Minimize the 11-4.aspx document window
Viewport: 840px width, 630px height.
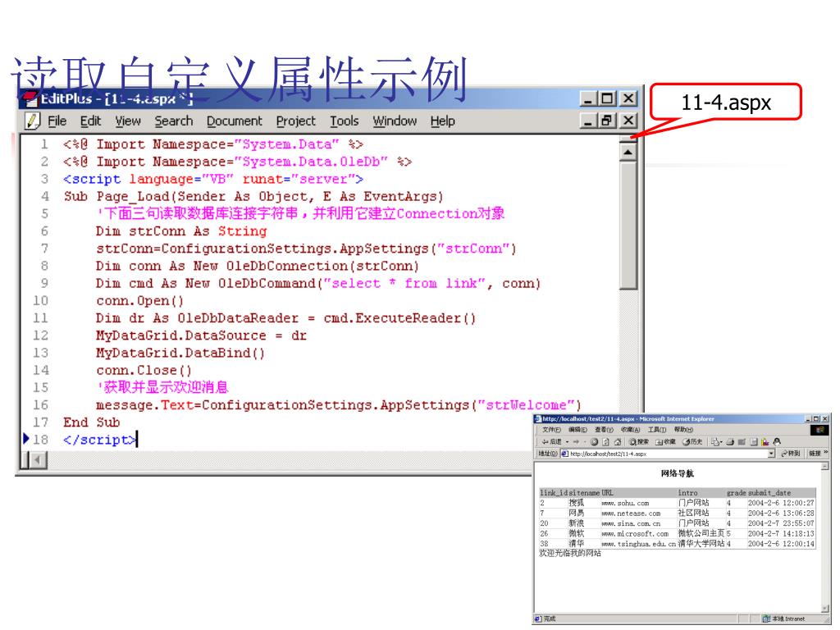click(x=588, y=121)
